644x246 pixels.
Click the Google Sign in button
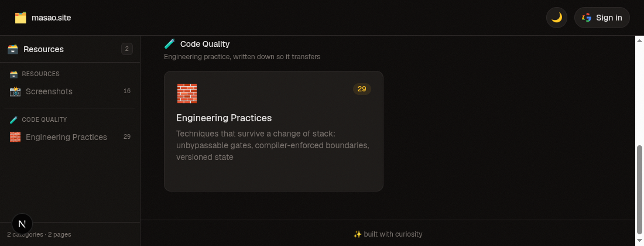[602, 18]
